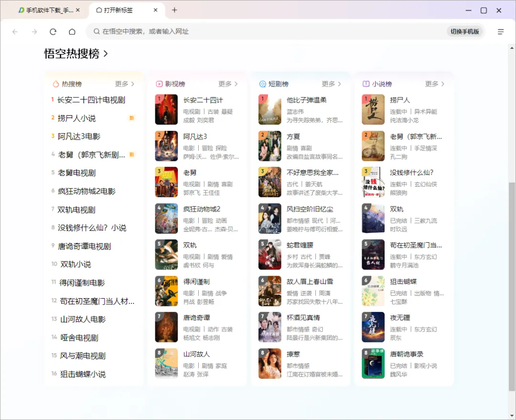Click scrollbar down arrow
Screen dimensions: 516x420
(512, 416)
